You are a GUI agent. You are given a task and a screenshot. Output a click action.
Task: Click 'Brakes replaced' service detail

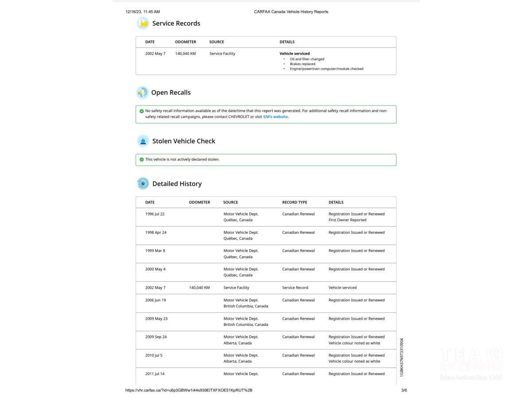302,64
